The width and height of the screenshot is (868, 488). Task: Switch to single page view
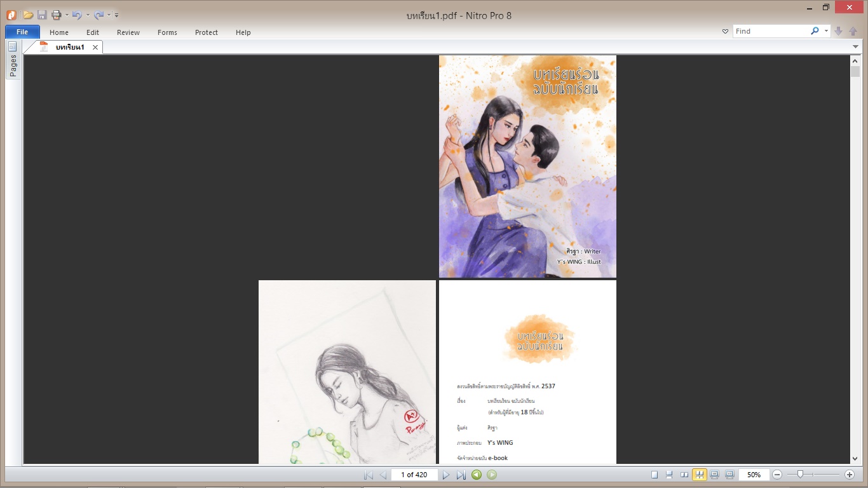[654, 475]
